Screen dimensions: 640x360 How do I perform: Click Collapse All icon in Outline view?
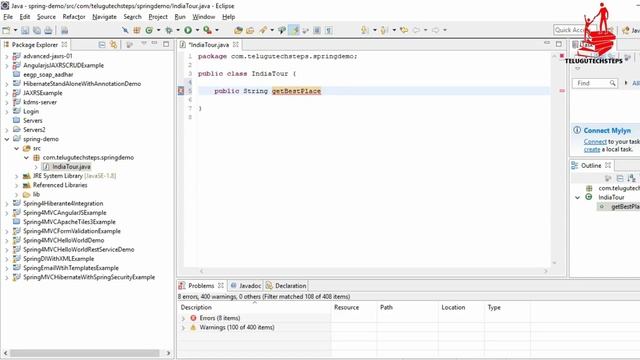coord(620,178)
